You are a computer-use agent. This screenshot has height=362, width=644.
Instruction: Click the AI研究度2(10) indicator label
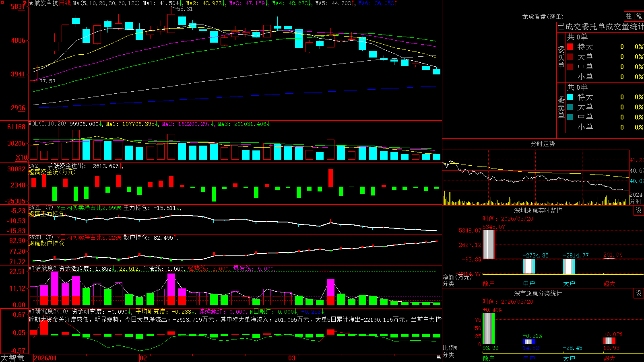pos(49,311)
